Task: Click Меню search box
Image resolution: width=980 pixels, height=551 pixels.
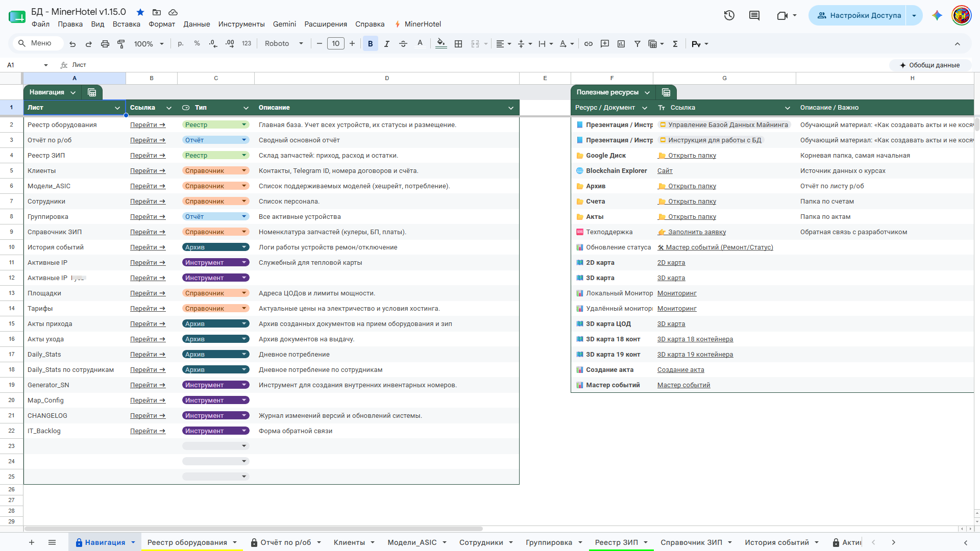Action: [38, 43]
